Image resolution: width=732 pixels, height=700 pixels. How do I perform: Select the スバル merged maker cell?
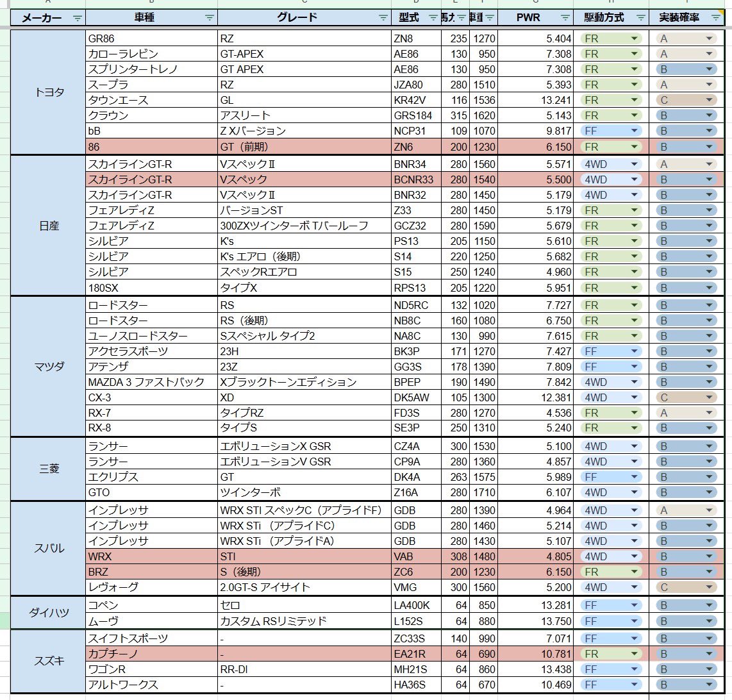coord(48,548)
